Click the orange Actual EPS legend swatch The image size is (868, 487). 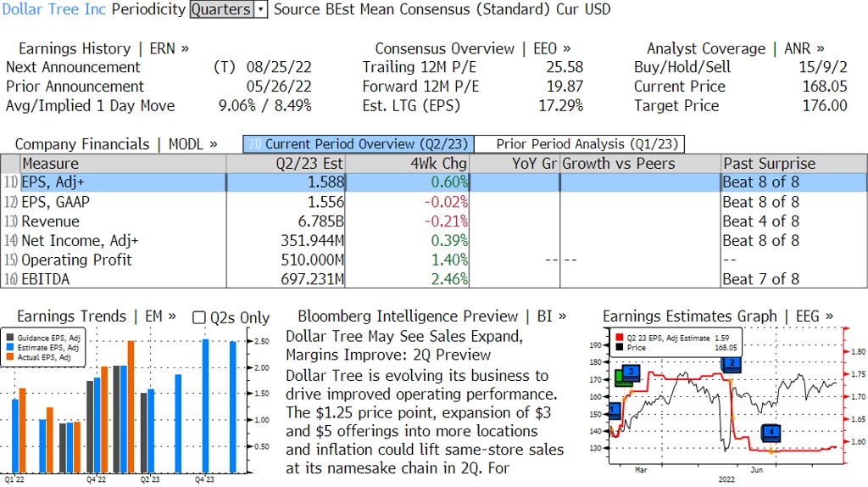tap(10, 357)
